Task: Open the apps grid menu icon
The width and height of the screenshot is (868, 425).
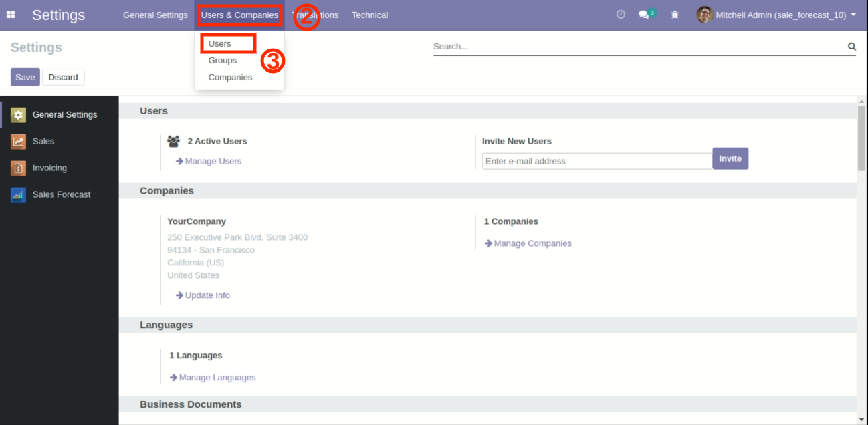Action: click(x=11, y=15)
